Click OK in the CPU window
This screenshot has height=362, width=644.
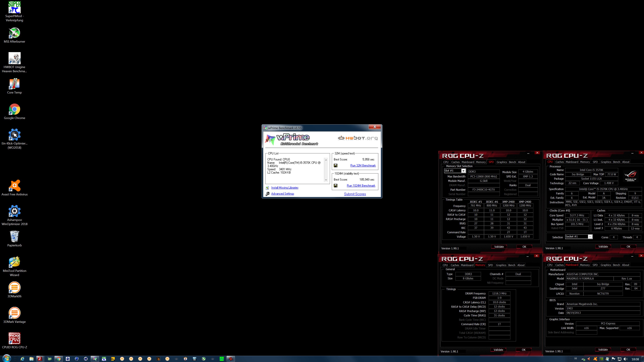click(629, 247)
